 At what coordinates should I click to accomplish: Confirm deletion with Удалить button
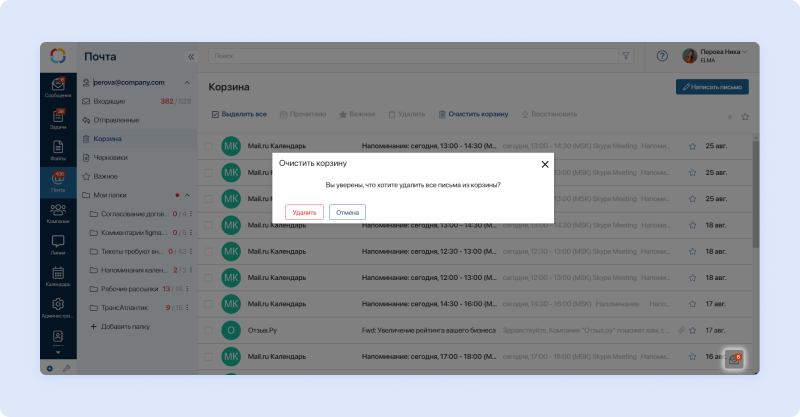[x=304, y=212]
